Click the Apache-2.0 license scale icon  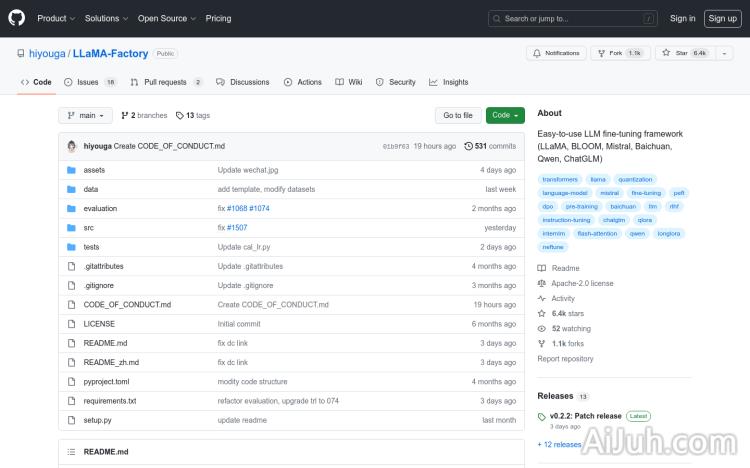click(x=542, y=283)
